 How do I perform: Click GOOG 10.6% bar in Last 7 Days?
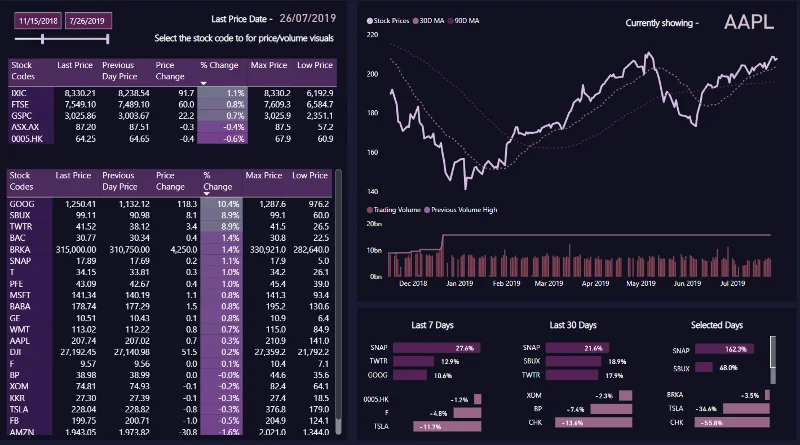click(x=410, y=375)
